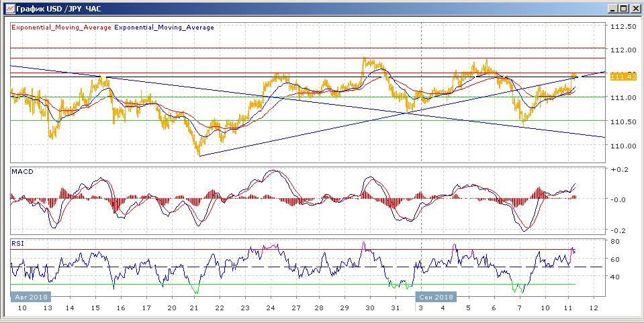Screen dimensions: 644x323
Task: Click the +0.2 MACD scale label
Action: [617, 169]
